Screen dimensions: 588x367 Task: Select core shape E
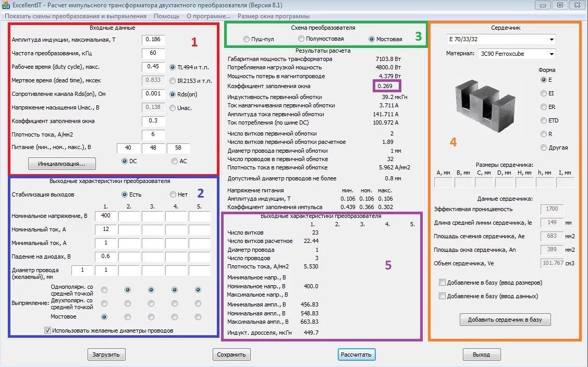point(544,79)
